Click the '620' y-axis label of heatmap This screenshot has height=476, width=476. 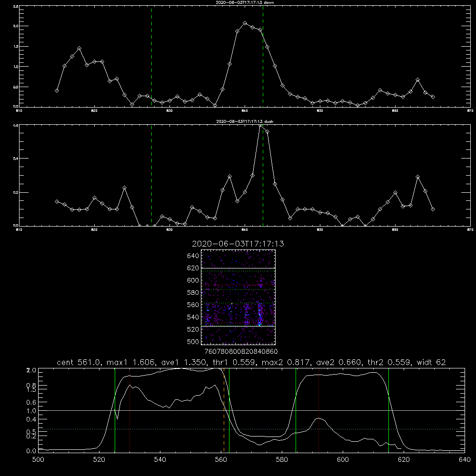(193, 268)
